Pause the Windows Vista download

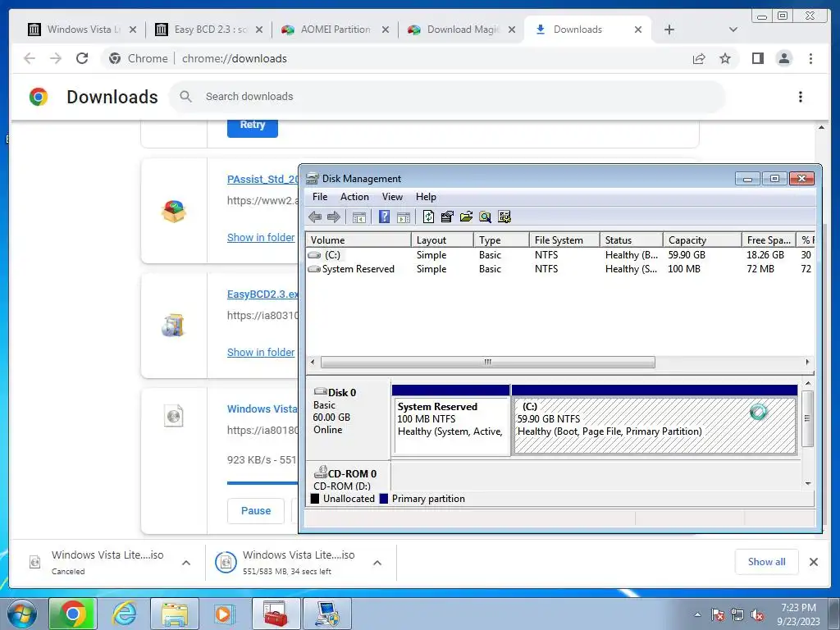point(256,511)
